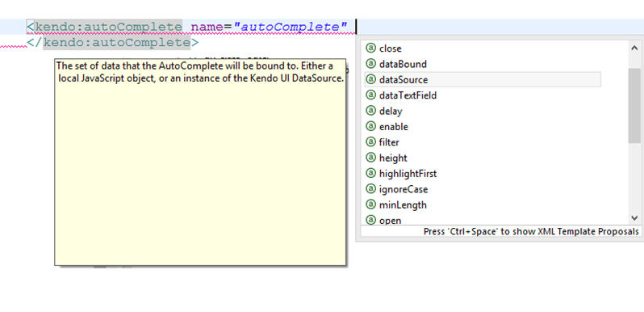Click the proposal list scroll down arrow

(634, 218)
